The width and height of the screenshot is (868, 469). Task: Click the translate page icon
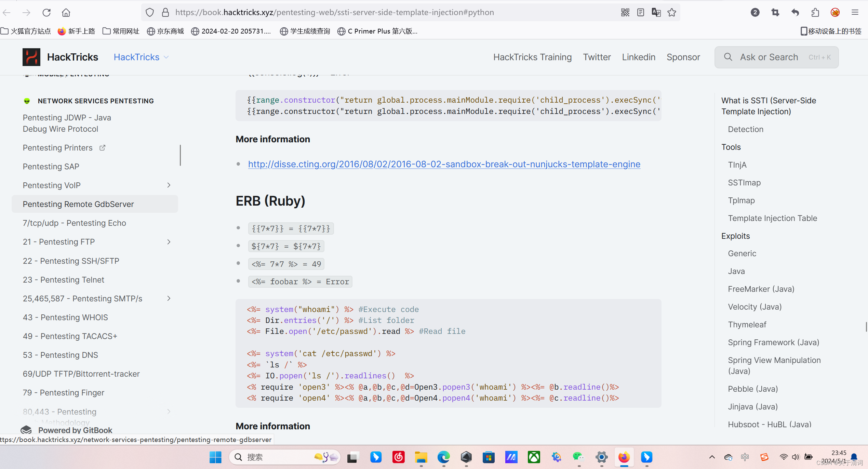656,13
